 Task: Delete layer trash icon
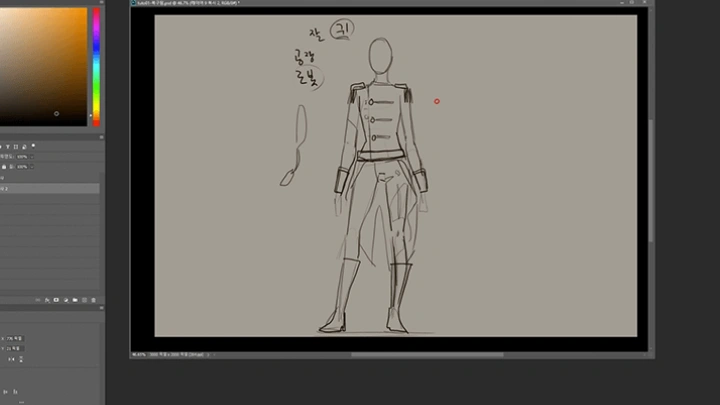[93, 300]
